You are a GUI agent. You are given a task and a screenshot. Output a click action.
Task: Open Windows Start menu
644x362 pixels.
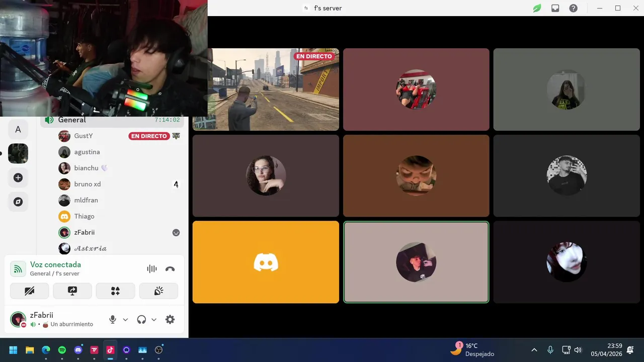14,350
